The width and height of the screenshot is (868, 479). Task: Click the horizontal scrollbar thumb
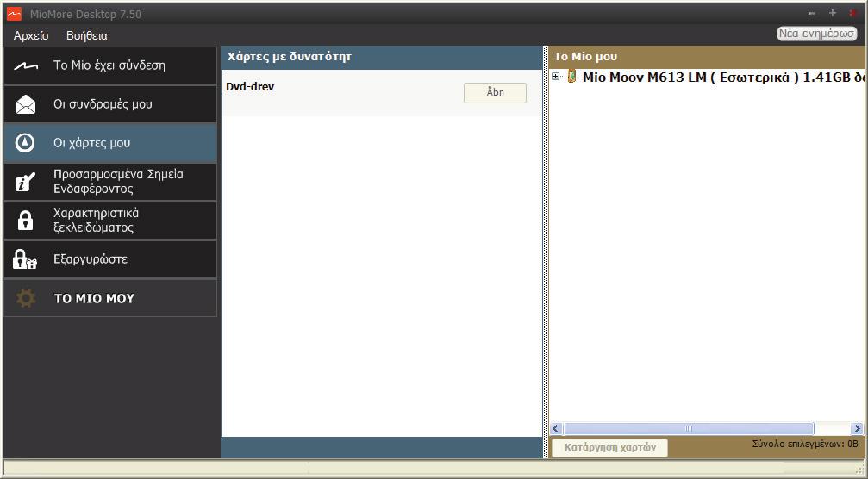point(688,428)
